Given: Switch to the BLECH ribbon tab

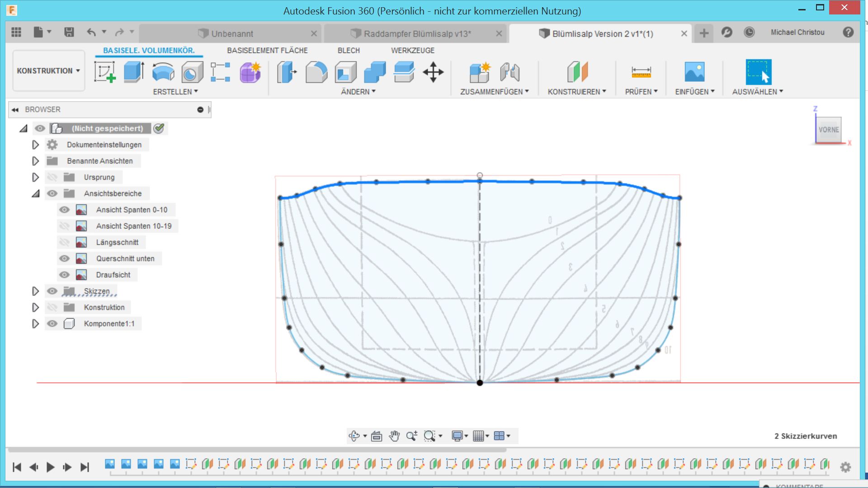Looking at the screenshot, I should [349, 50].
